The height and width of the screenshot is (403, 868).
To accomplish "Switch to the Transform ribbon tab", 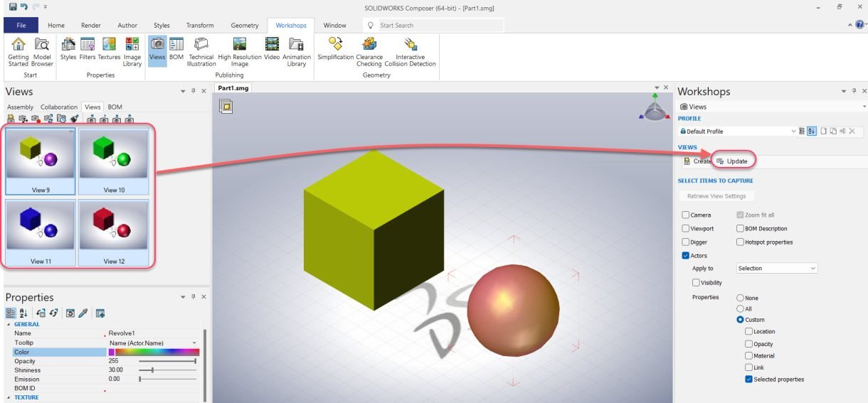I will (x=200, y=26).
